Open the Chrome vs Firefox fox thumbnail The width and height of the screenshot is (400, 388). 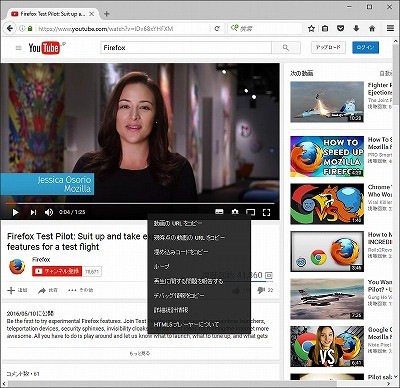pos(327,204)
